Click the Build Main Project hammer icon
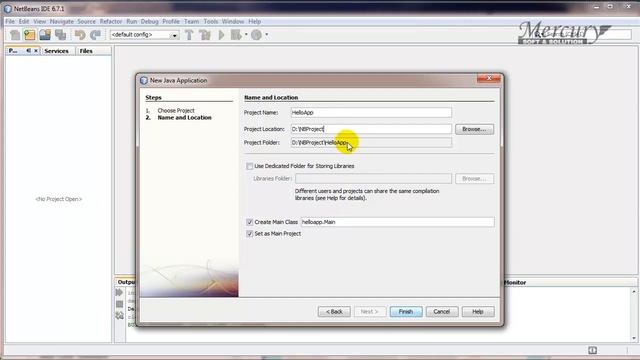Screen dimensions: 640x360 pyautogui.click(x=189, y=35)
